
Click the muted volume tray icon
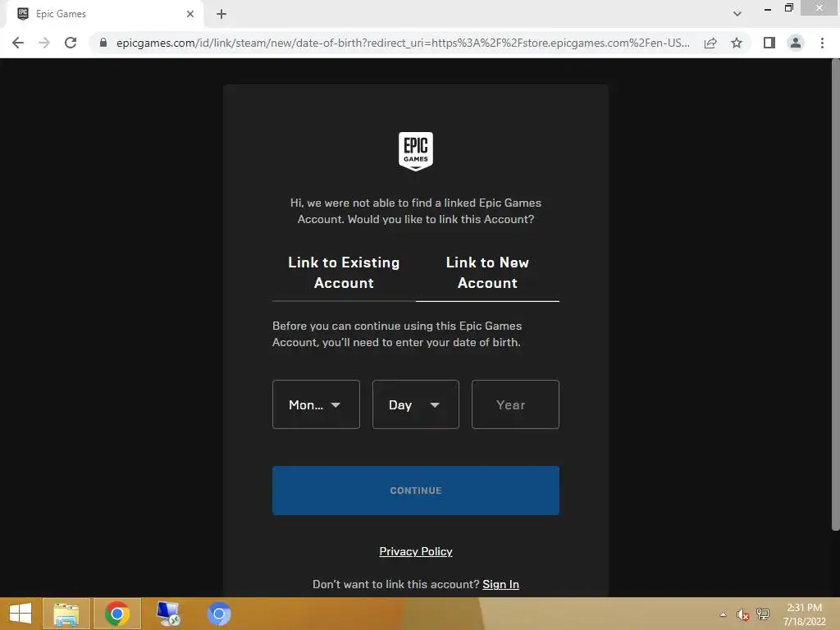coord(742,614)
